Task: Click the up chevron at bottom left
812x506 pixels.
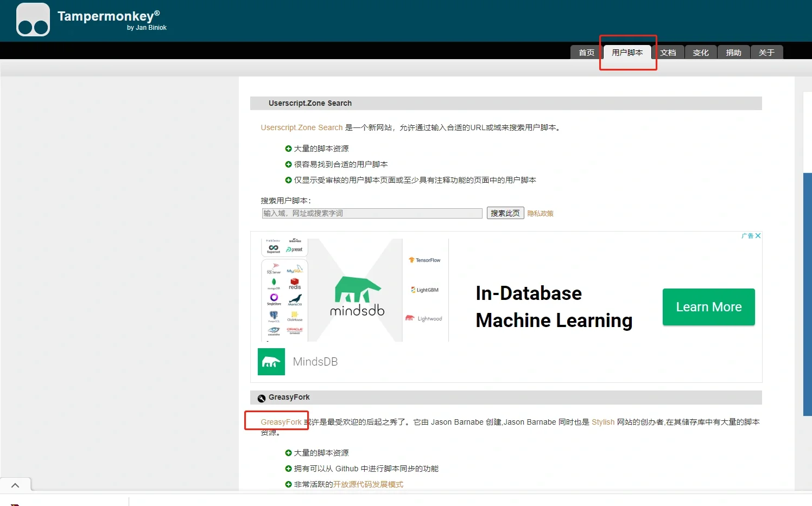Action: 15,485
